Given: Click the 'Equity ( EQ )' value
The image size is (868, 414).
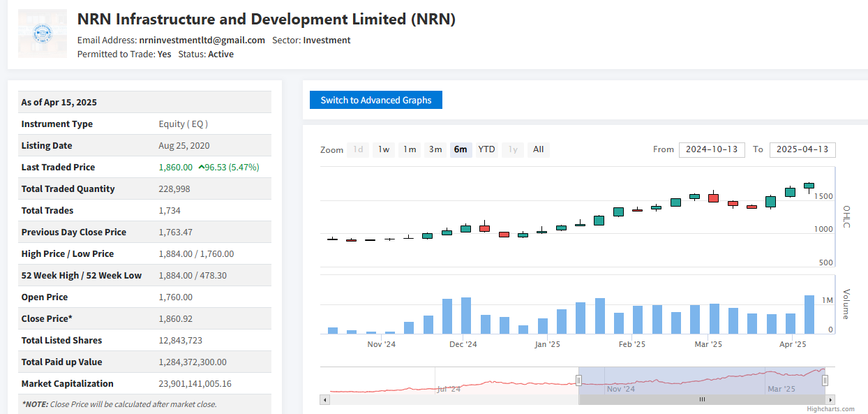Looking at the screenshot, I should pyautogui.click(x=184, y=124).
